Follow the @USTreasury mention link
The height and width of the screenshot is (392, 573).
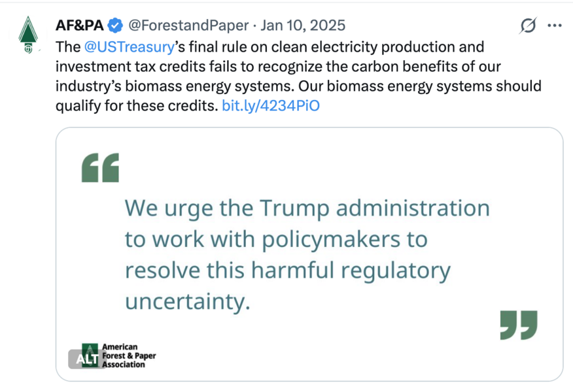coord(129,47)
